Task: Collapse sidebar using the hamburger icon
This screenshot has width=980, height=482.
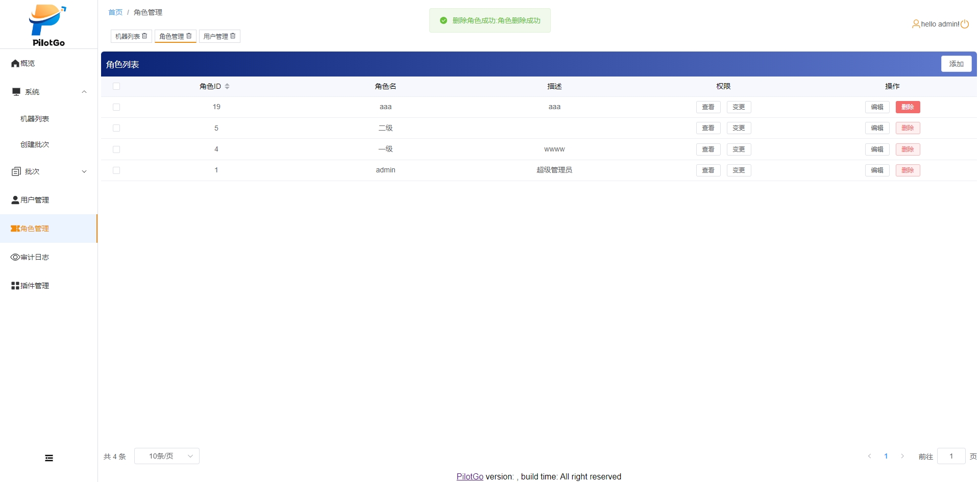Action: (49, 458)
